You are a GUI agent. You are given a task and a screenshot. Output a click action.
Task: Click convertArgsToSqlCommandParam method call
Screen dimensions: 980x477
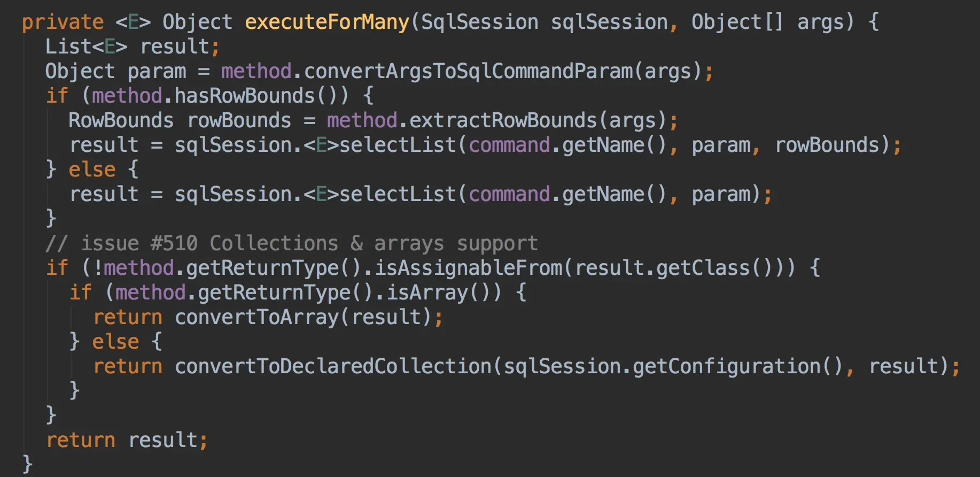point(468,71)
